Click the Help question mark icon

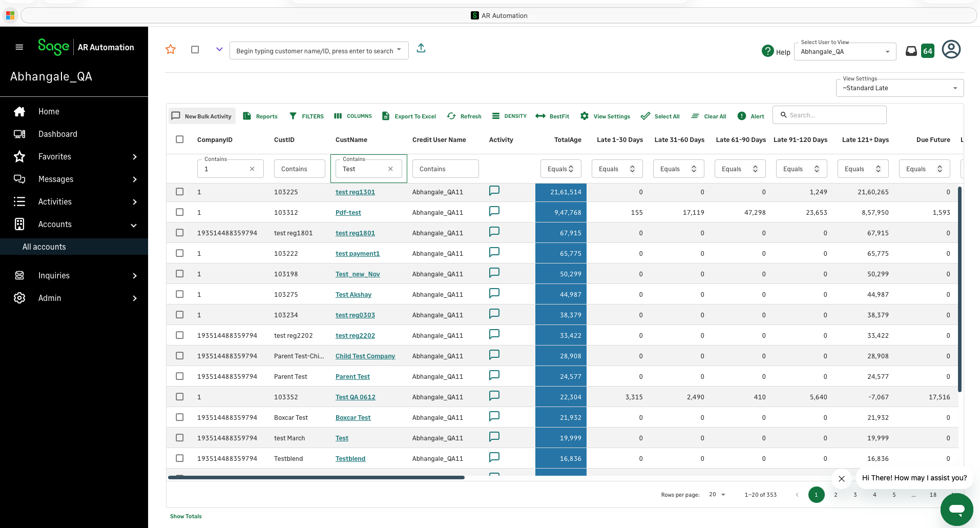pyautogui.click(x=767, y=51)
